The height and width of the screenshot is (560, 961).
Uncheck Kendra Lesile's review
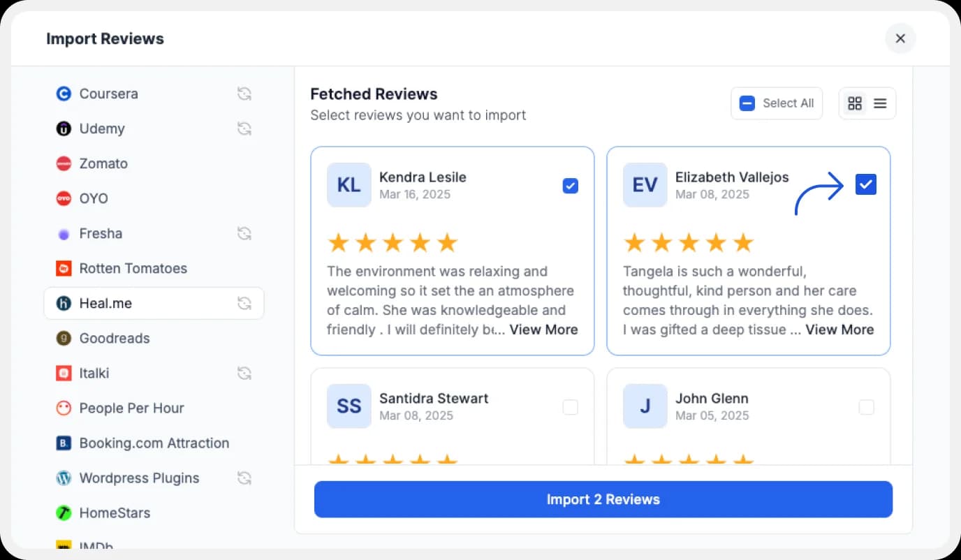(x=570, y=186)
